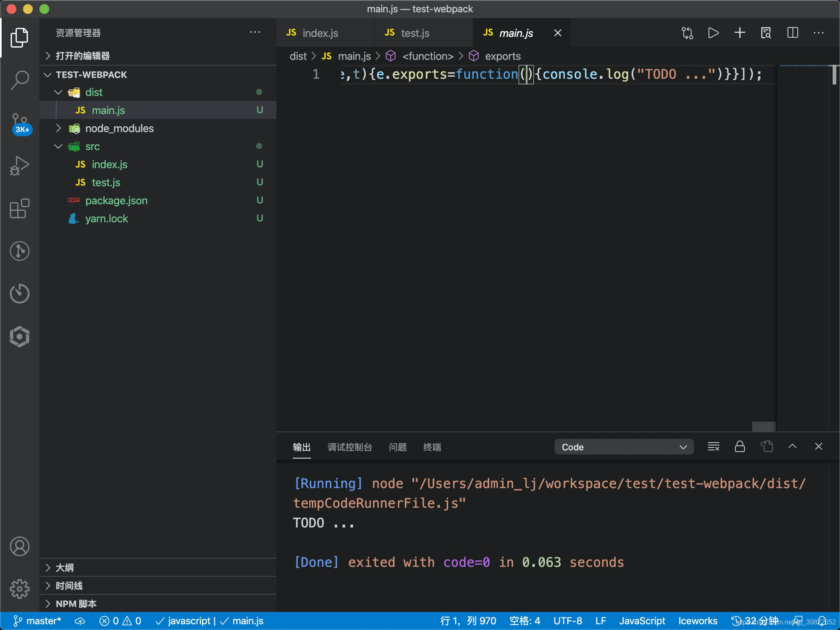Open the Search view in activity bar
The height and width of the screenshot is (630, 840).
pos(19,80)
